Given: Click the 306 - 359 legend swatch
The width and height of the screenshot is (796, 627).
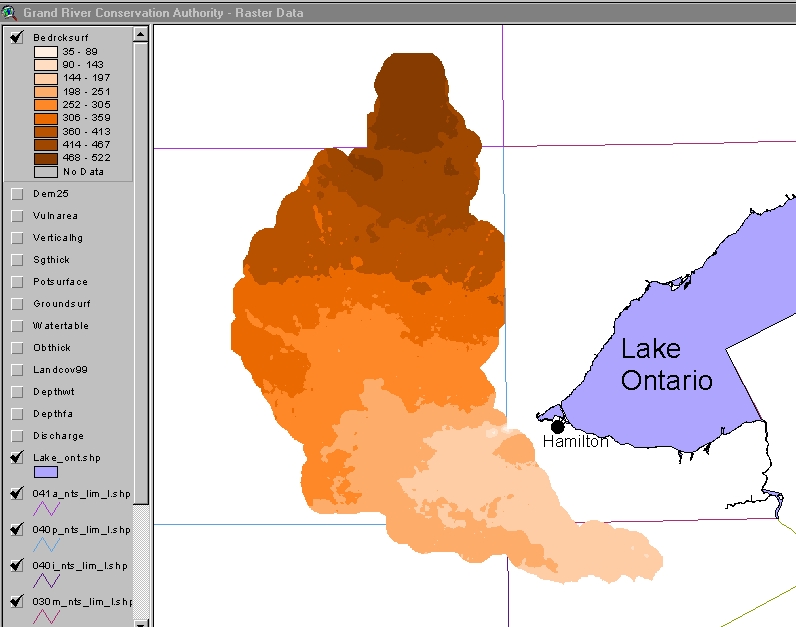Looking at the screenshot, I should (46, 118).
